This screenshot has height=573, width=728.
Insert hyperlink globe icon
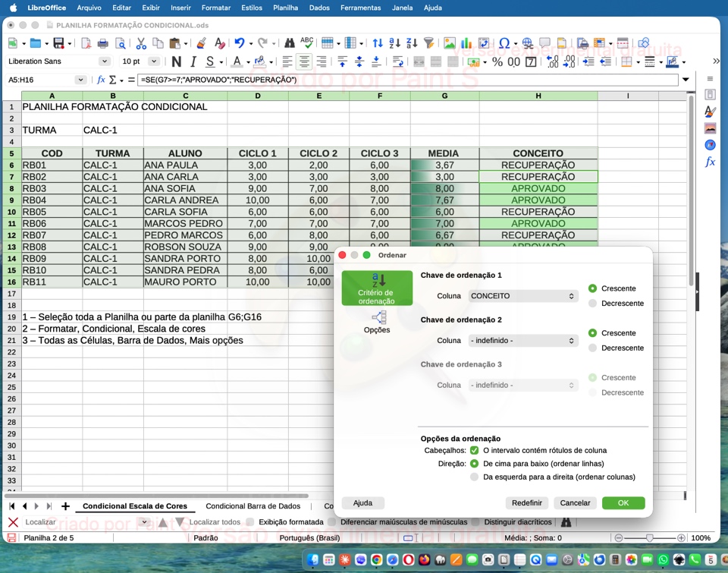point(528,43)
